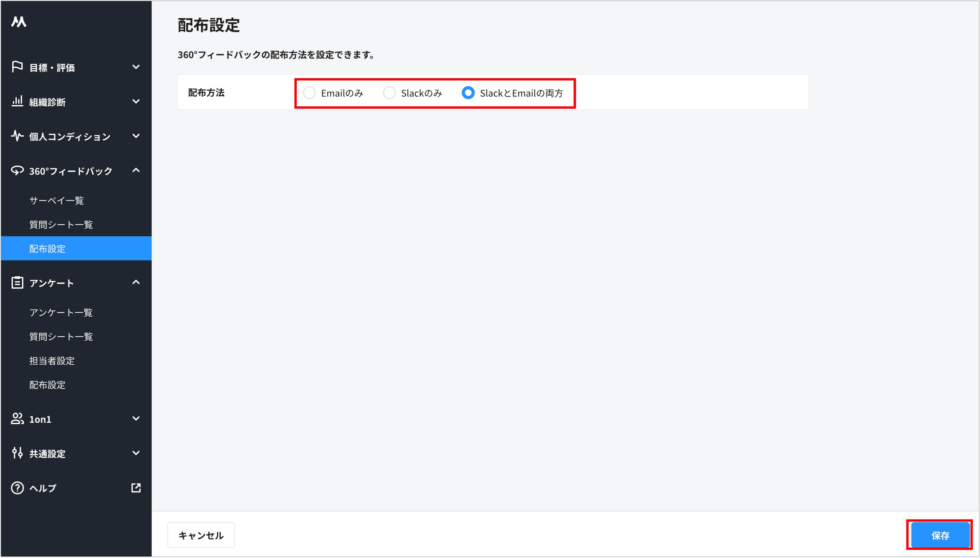Click the キャンセル button
Image resolution: width=980 pixels, height=558 pixels.
[201, 535]
